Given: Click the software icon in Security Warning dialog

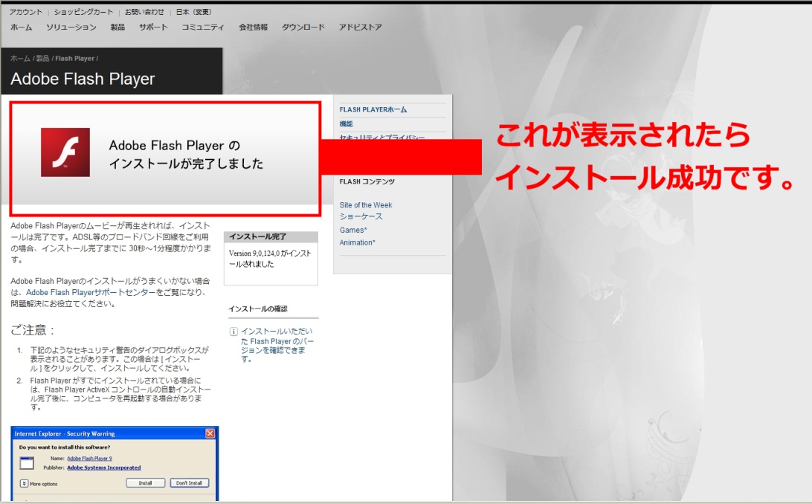Looking at the screenshot, I should (27, 462).
